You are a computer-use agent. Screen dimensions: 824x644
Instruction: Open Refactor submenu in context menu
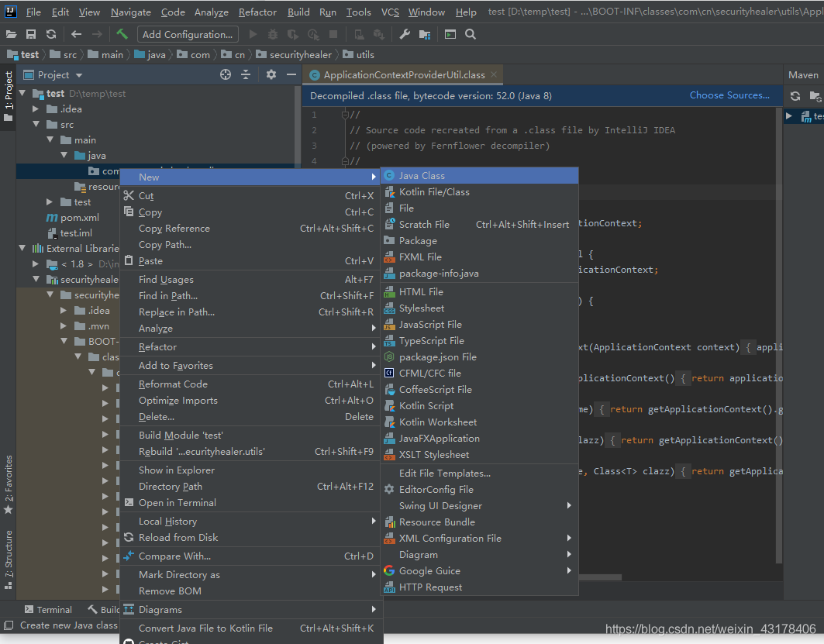pyautogui.click(x=250, y=346)
